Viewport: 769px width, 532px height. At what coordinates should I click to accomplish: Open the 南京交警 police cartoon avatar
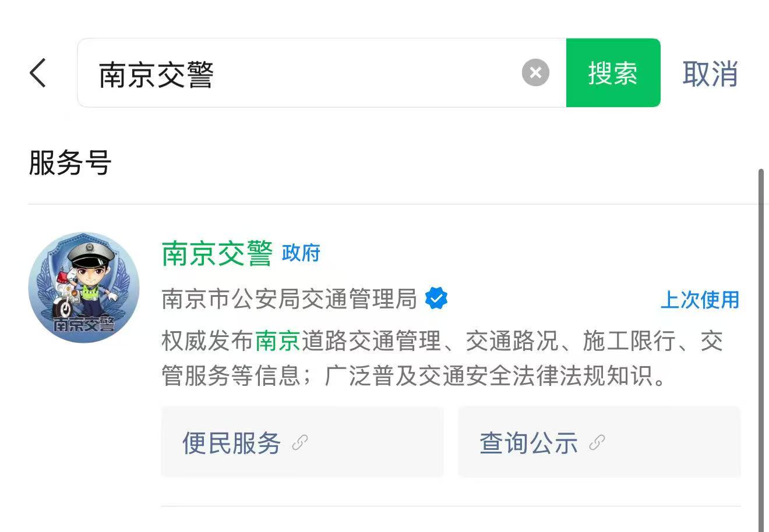click(x=84, y=287)
